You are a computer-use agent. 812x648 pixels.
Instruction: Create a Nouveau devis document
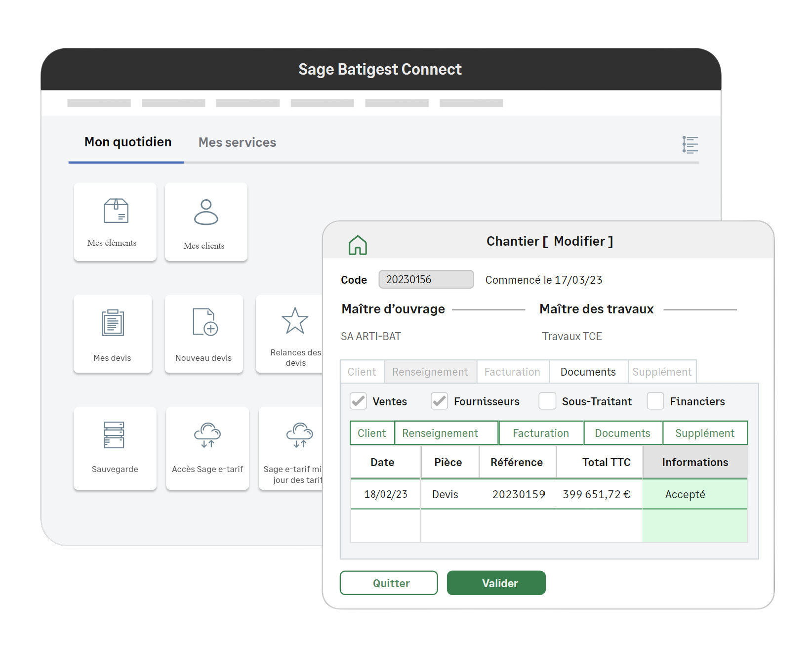(x=204, y=322)
